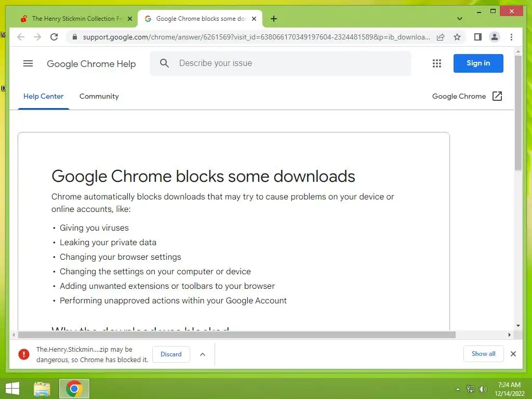Click the site lock icon in address bar

pyautogui.click(x=75, y=37)
